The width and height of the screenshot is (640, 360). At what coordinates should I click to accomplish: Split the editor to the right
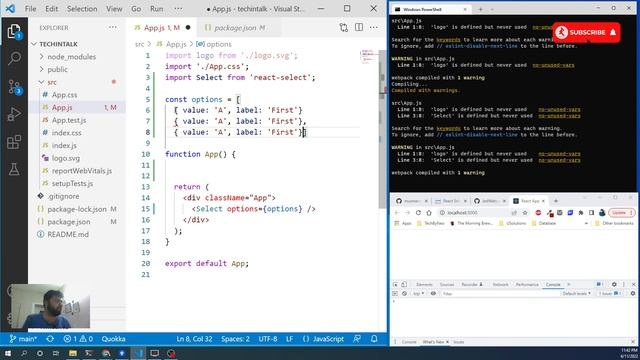tap(359, 27)
